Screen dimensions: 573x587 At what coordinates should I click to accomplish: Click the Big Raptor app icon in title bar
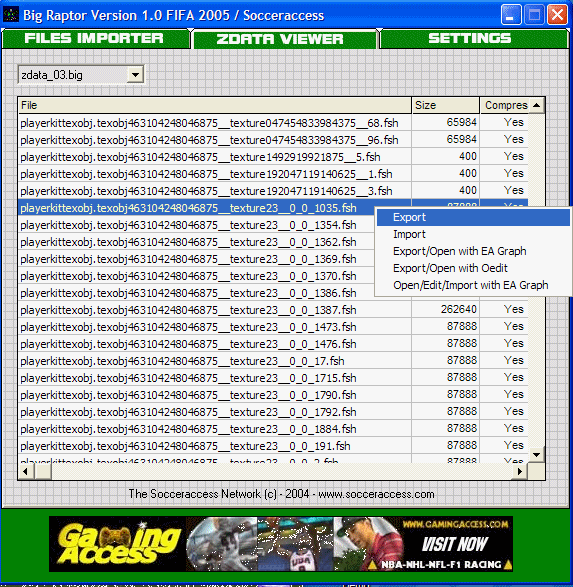pos(10,15)
